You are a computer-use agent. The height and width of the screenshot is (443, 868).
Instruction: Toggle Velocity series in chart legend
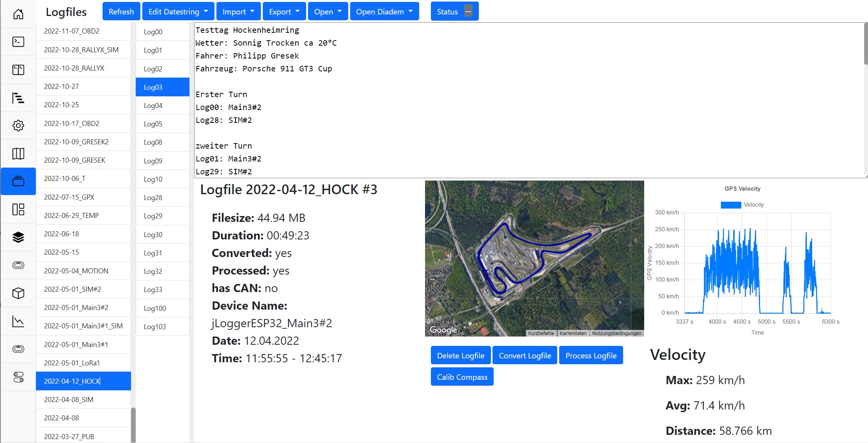pyautogui.click(x=742, y=205)
